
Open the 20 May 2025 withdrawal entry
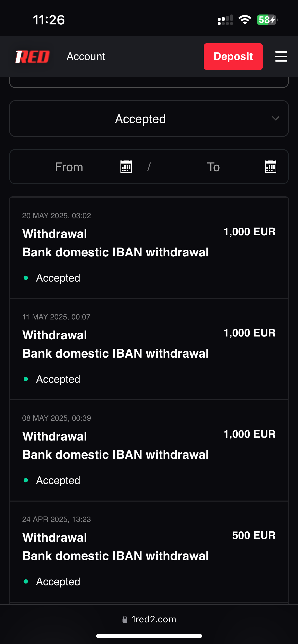149,248
